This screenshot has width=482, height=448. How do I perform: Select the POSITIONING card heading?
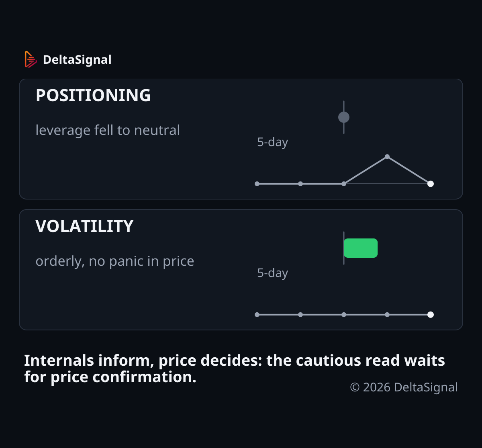point(93,96)
